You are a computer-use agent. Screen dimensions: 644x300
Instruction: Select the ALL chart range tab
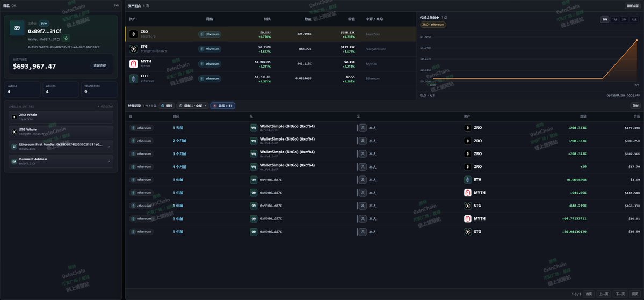(634, 19)
